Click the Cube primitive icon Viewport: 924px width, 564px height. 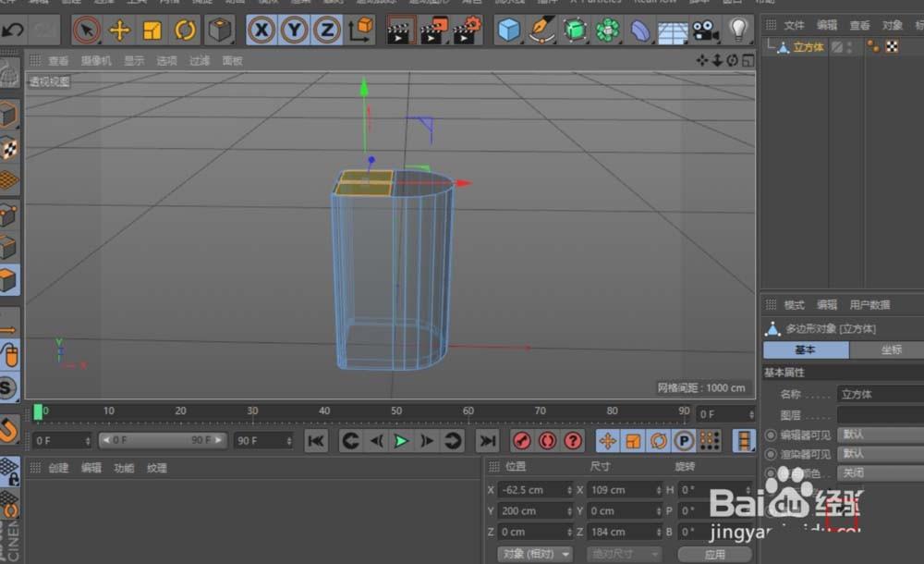coord(511,30)
